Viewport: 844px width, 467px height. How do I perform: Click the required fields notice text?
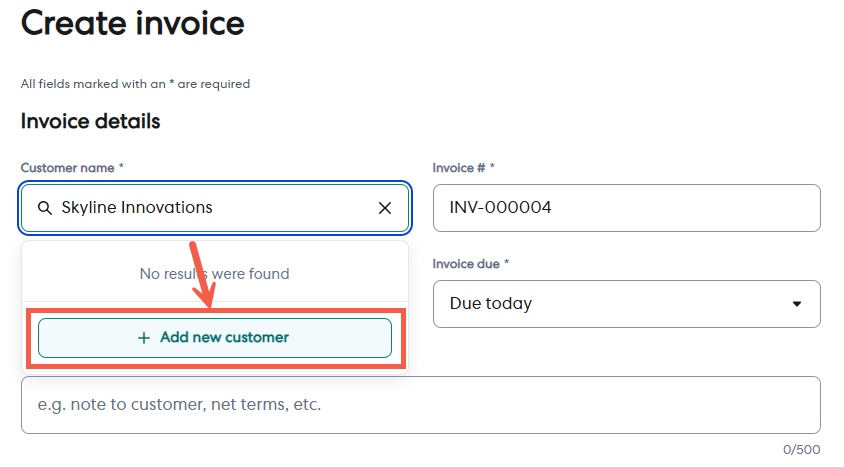pos(135,84)
